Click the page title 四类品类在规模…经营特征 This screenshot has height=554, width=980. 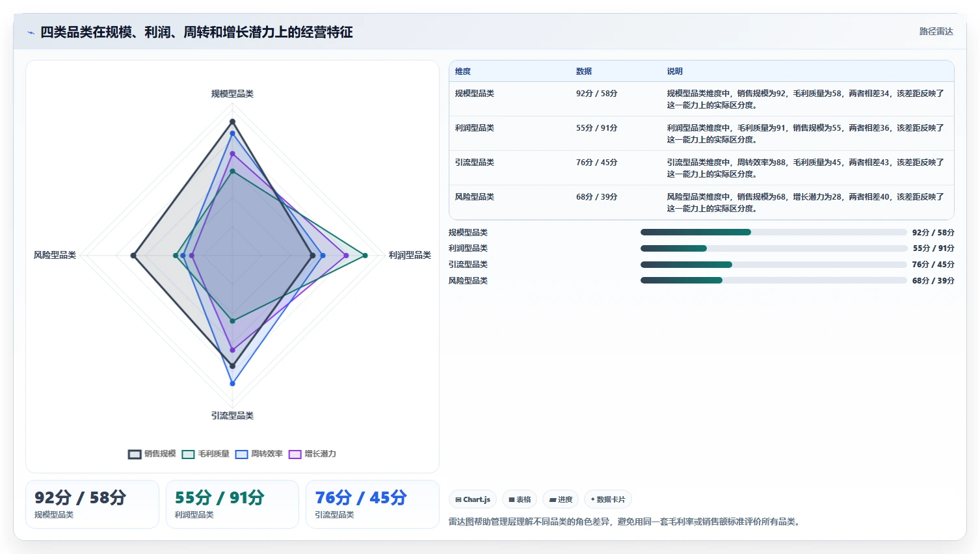196,33
